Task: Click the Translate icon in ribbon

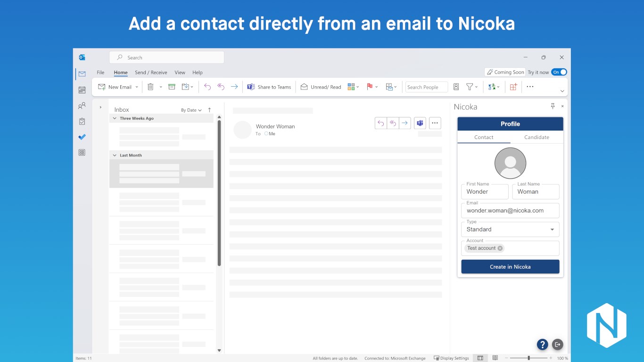Action: point(492,87)
